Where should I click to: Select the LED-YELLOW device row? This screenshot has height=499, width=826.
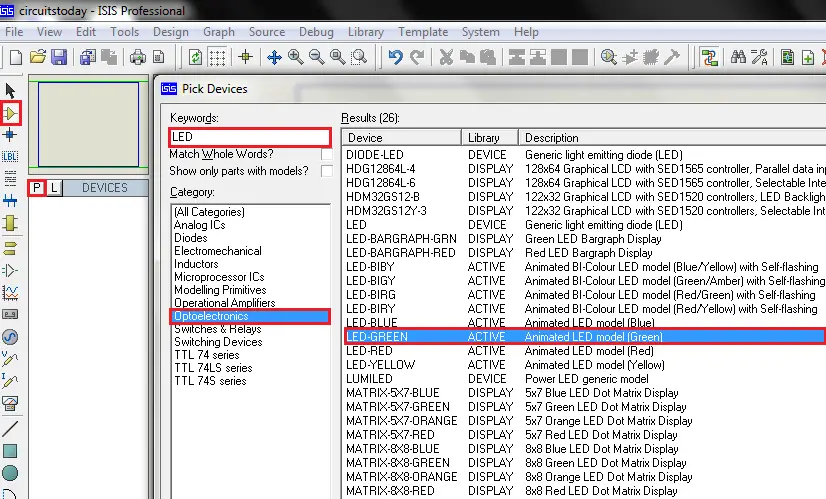(x=585, y=365)
